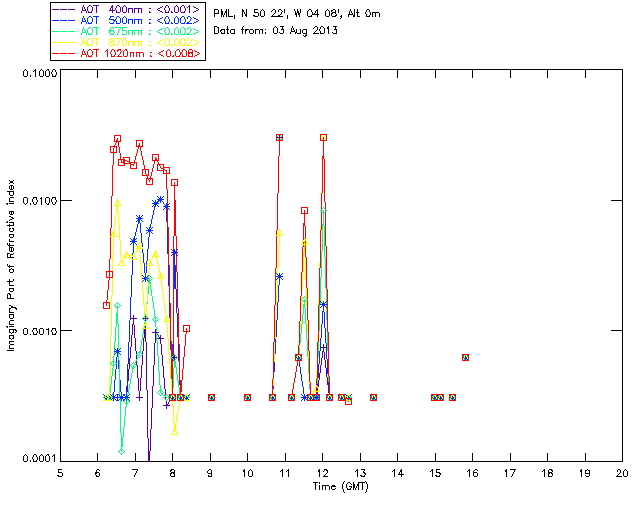The image size is (640, 512).
Task: Click the baseline data marker near time 15.5
Action: (x=452, y=397)
